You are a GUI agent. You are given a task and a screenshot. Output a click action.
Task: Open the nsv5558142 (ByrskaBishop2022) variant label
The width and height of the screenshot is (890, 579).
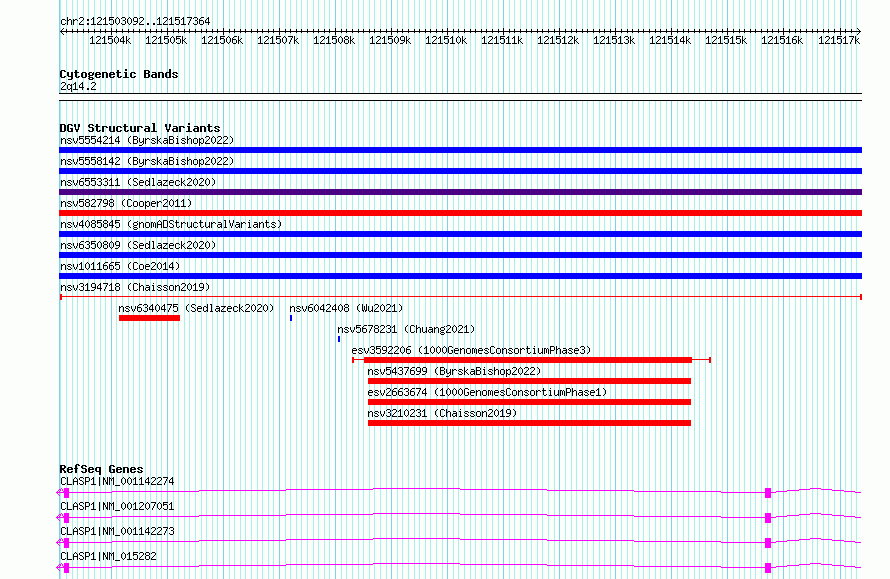click(147, 161)
